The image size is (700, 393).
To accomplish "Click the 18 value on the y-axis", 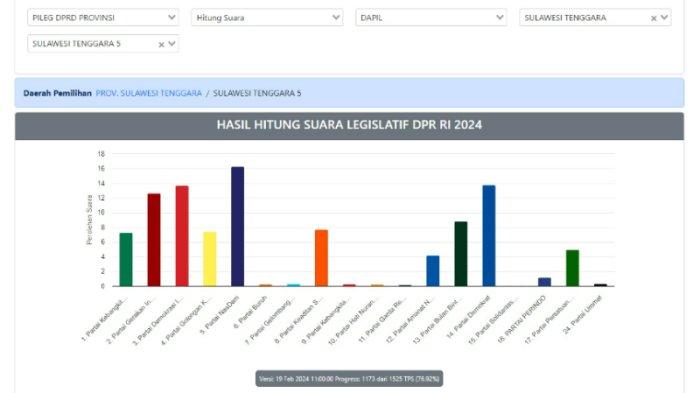I will (101, 154).
